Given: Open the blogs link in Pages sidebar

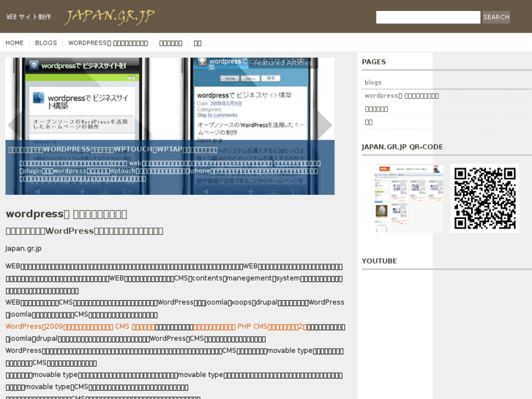Looking at the screenshot, I should [x=373, y=82].
